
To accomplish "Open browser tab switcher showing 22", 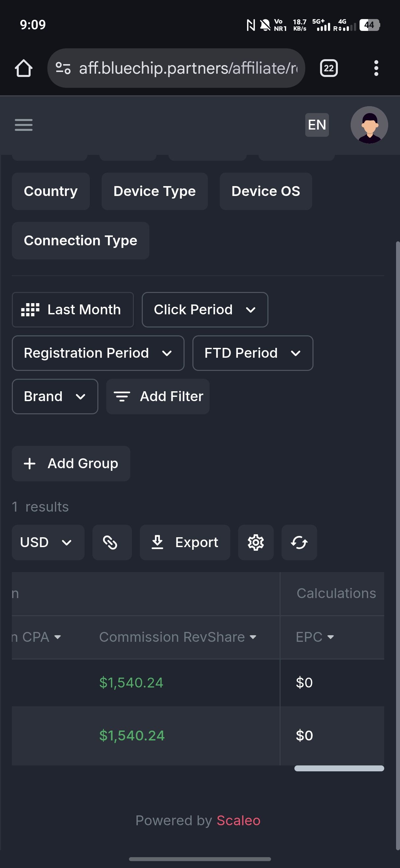I will (x=329, y=68).
